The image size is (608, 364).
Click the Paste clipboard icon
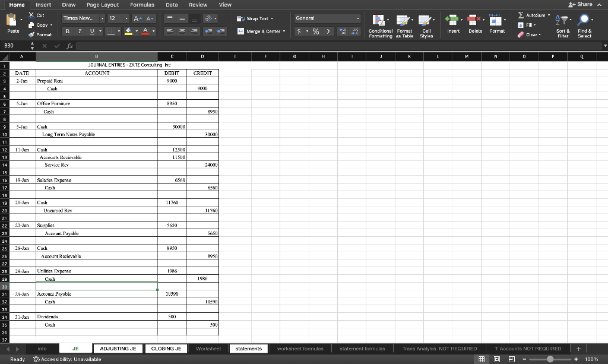tap(12, 20)
